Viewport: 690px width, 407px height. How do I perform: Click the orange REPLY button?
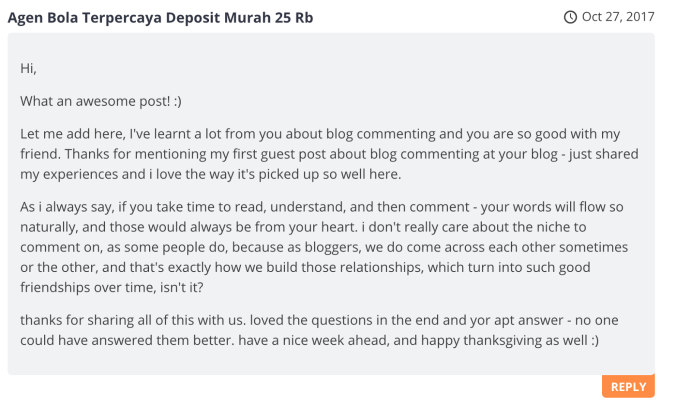coord(628,386)
